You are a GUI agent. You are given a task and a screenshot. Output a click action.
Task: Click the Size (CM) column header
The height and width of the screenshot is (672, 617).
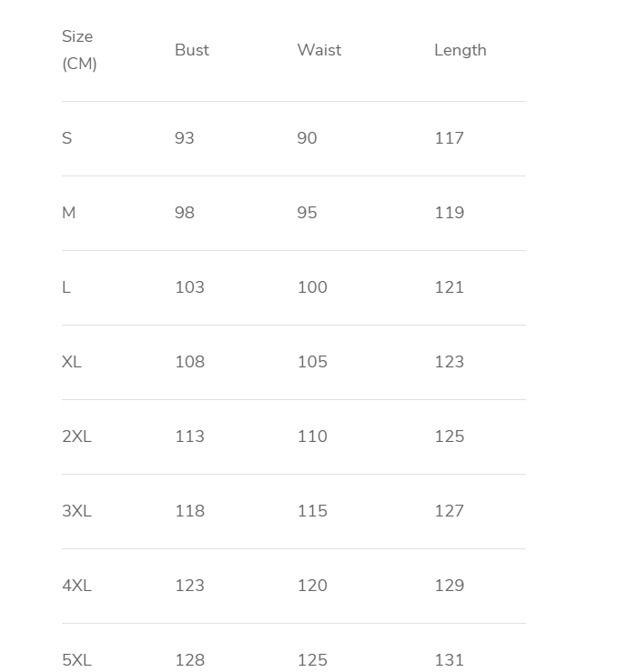click(x=78, y=50)
